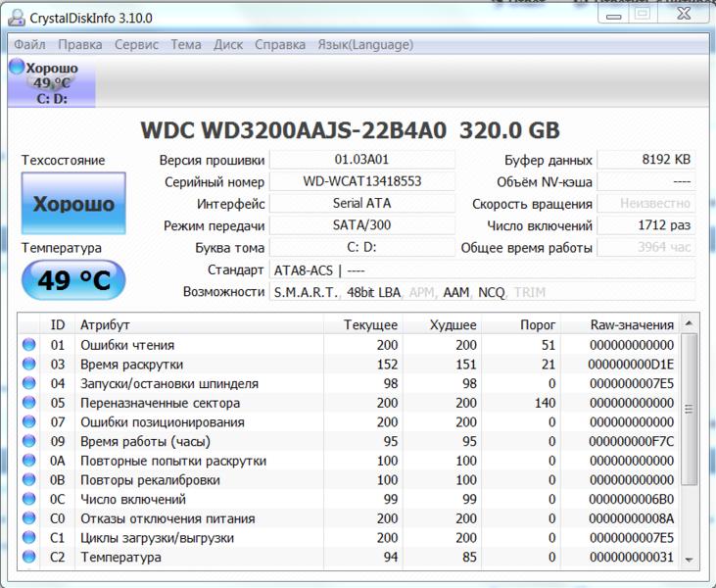716x588 pixels.
Task: Click the Атрибут column header
Action: point(199,324)
